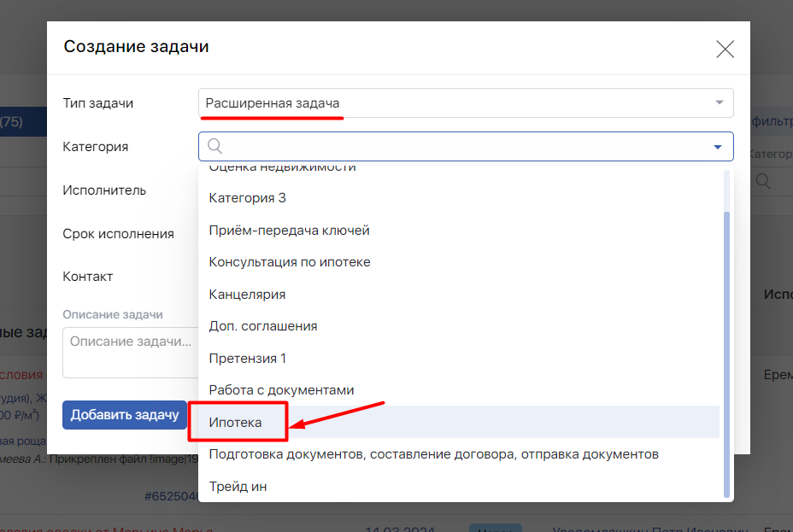The image size is (793, 532).
Task: Type in the category search field
Action: tap(461, 147)
